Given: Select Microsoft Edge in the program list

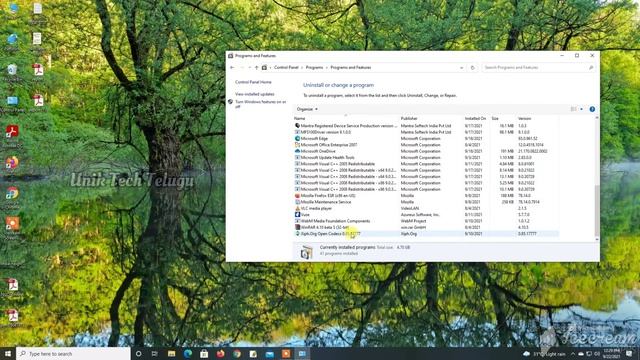Looking at the screenshot, I should pos(426,138).
